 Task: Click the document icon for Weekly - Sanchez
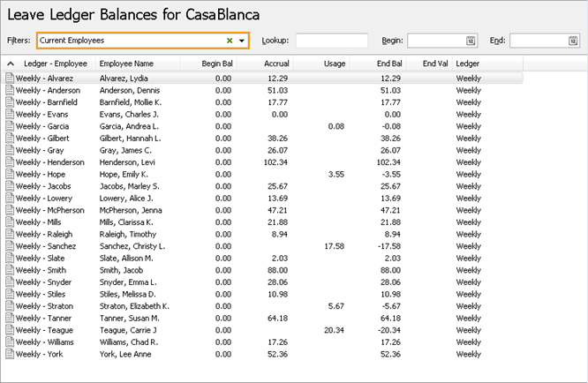(11, 246)
